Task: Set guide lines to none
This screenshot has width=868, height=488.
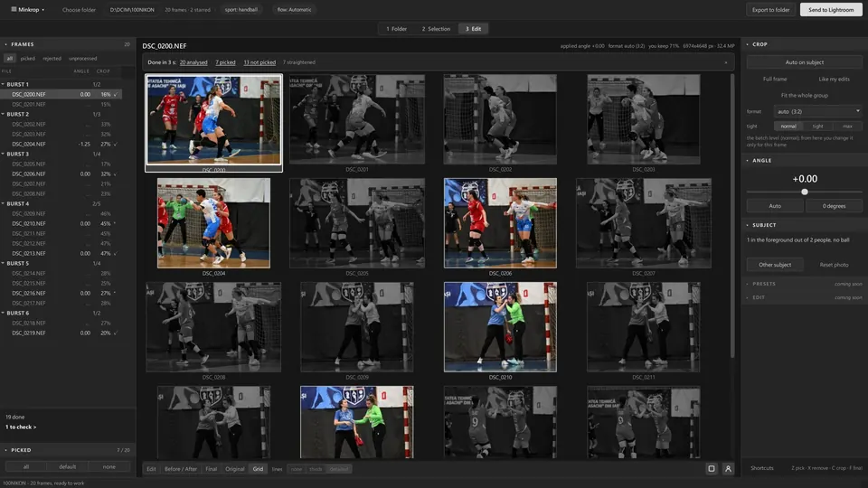Action: (x=297, y=469)
